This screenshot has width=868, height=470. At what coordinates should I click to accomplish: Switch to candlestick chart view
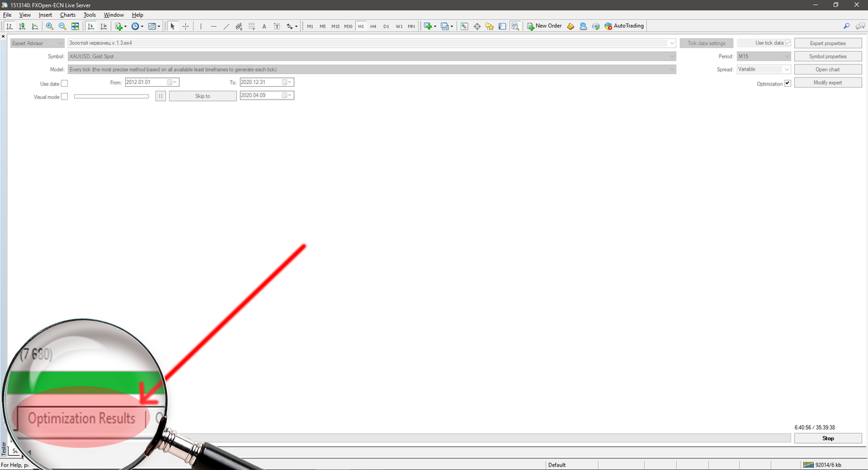click(x=22, y=26)
